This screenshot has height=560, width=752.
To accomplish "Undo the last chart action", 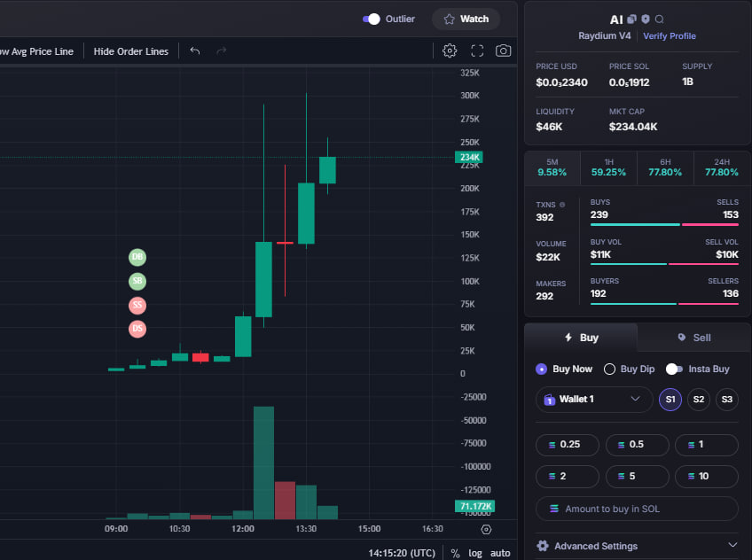I will (195, 51).
